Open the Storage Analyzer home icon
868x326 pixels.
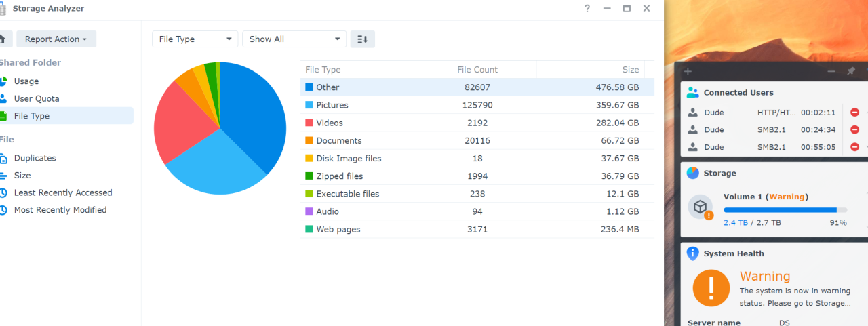click(x=3, y=39)
